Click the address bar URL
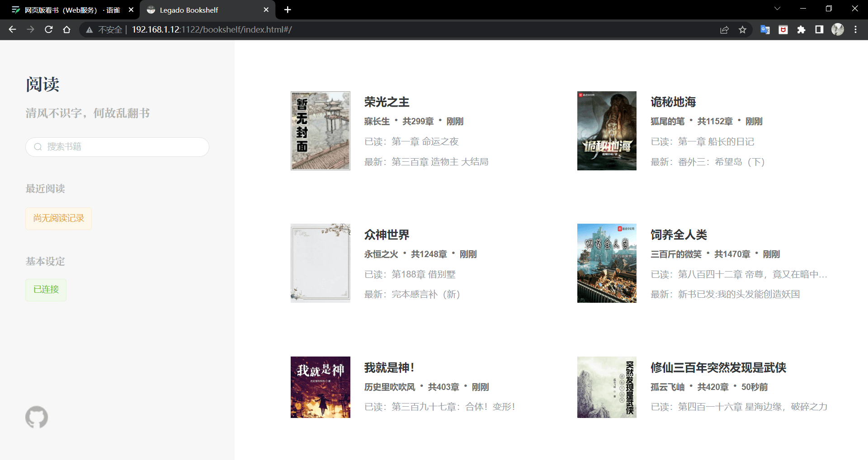Viewport: 868px width, 460px height. (212, 29)
